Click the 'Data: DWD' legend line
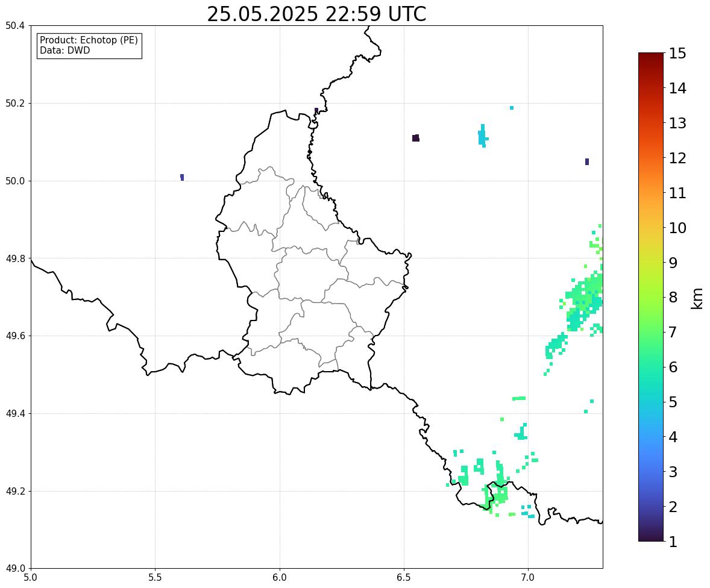The width and height of the screenshot is (710, 588). pyautogui.click(x=64, y=50)
